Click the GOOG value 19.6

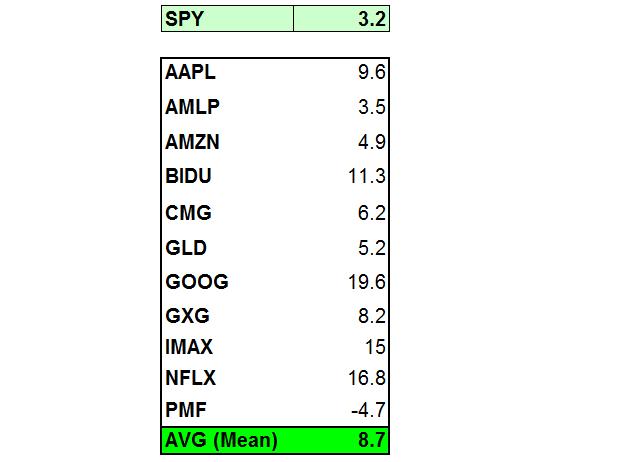pyautogui.click(x=367, y=282)
